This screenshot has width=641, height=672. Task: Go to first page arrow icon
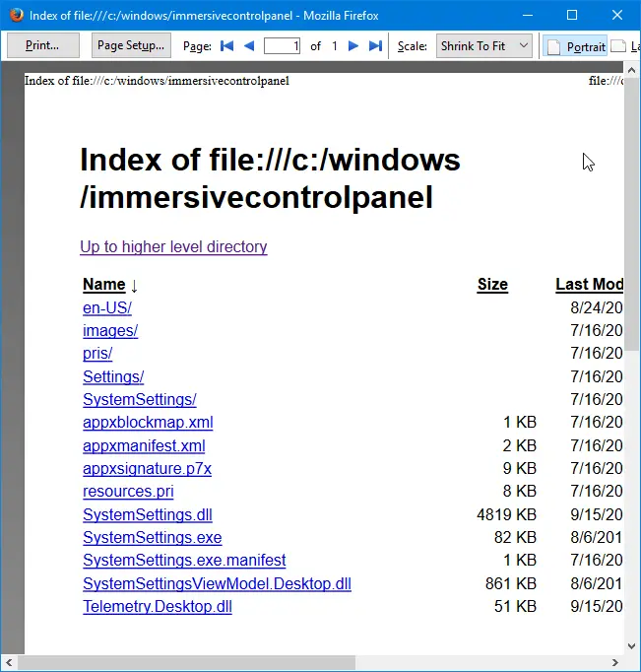coord(226,46)
